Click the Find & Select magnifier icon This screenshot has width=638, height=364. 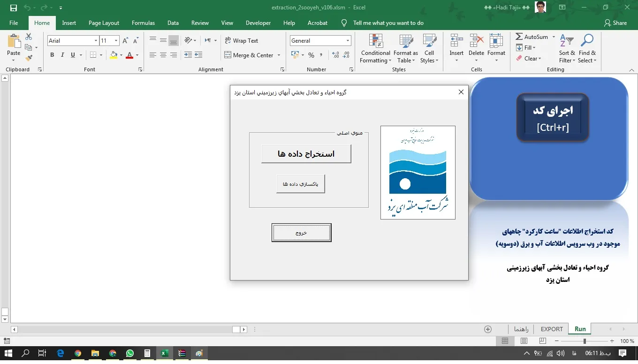point(587,41)
